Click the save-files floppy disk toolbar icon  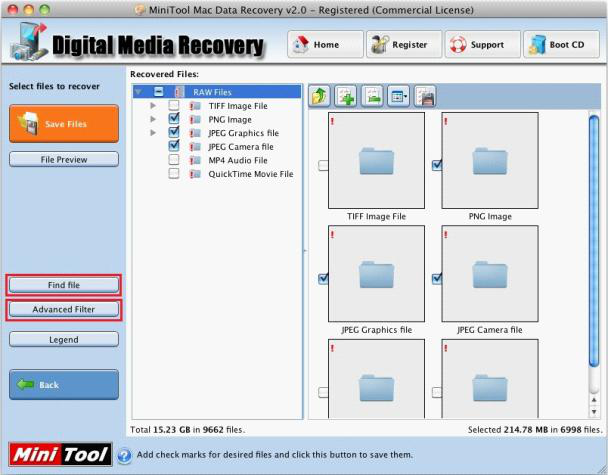point(425,96)
